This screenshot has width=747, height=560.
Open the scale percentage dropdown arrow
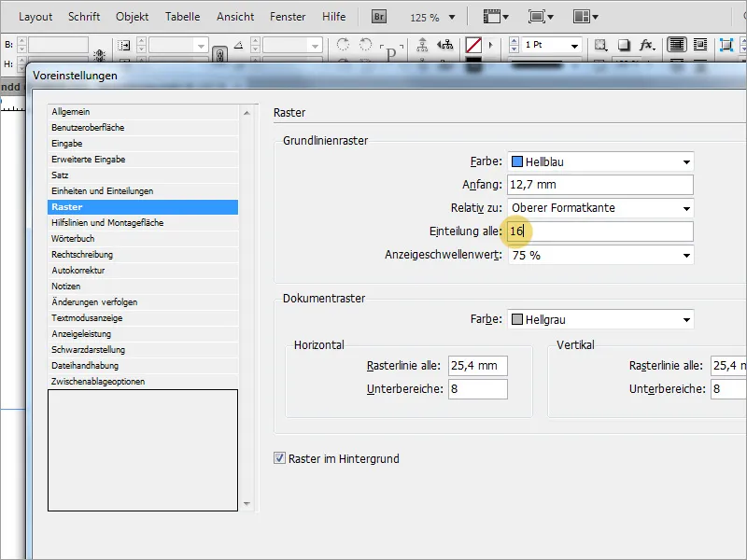pyautogui.click(x=201, y=46)
